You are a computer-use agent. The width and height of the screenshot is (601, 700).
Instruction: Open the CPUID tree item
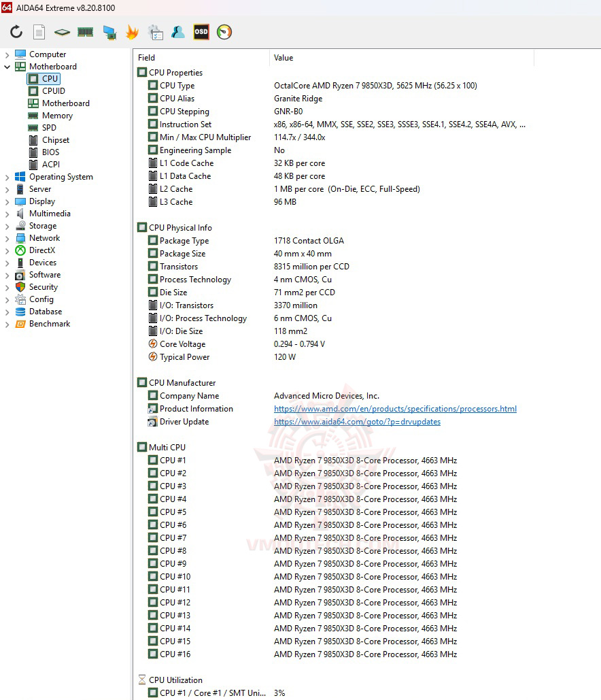pos(47,91)
